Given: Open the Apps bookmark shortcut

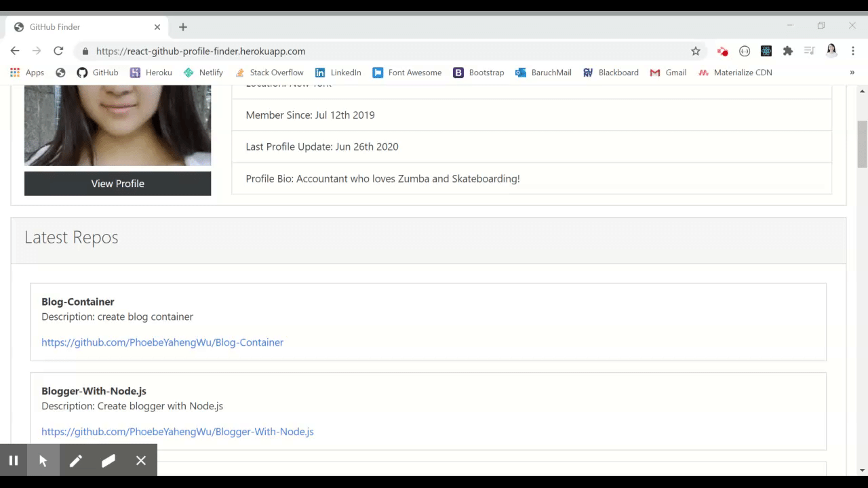Looking at the screenshot, I should (x=27, y=73).
